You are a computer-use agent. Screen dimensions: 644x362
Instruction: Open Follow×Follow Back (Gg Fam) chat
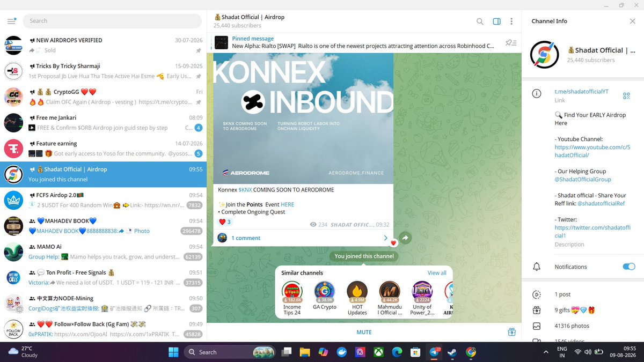point(103,329)
